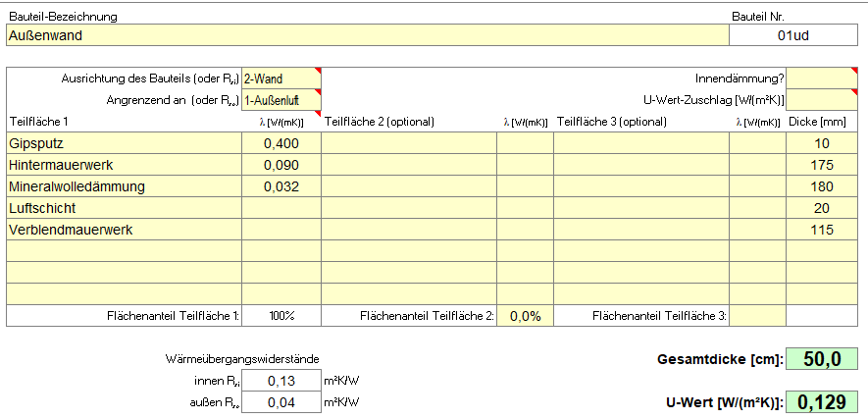Click the U-Wert result 0,129
This screenshot has height=419, width=868.
point(822,401)
